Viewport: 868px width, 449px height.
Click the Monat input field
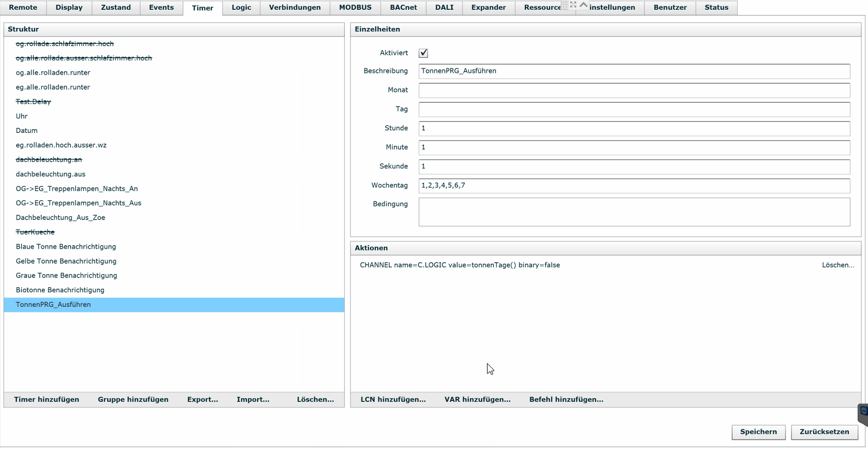point(634,90)
